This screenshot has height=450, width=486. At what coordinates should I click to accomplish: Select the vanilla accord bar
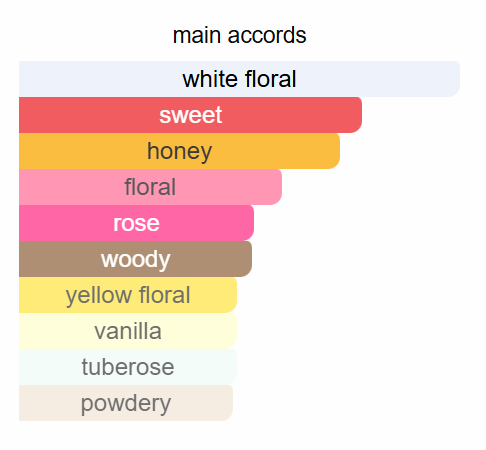tap(128, 331)
